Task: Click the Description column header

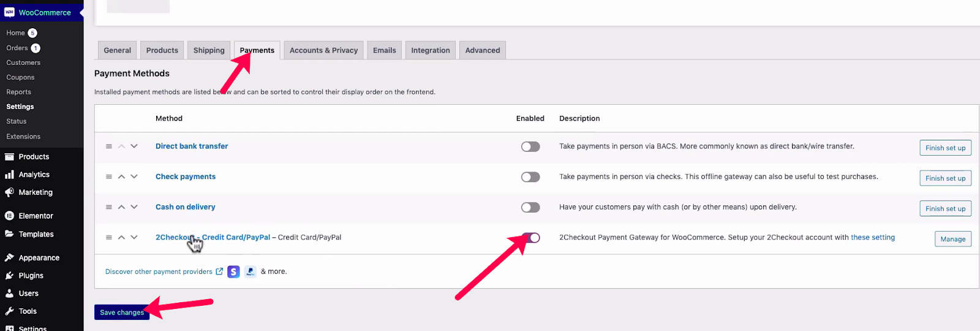Action: (579, 118)
